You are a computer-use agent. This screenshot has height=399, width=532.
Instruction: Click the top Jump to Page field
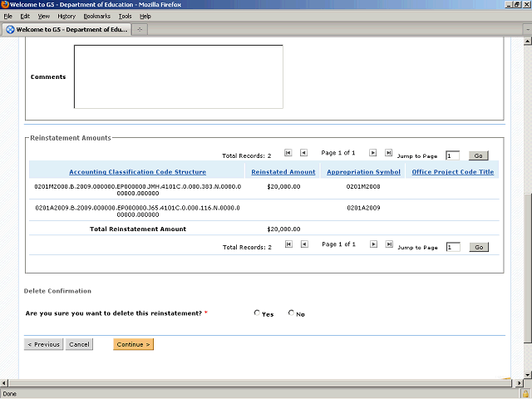pos(452,155)
